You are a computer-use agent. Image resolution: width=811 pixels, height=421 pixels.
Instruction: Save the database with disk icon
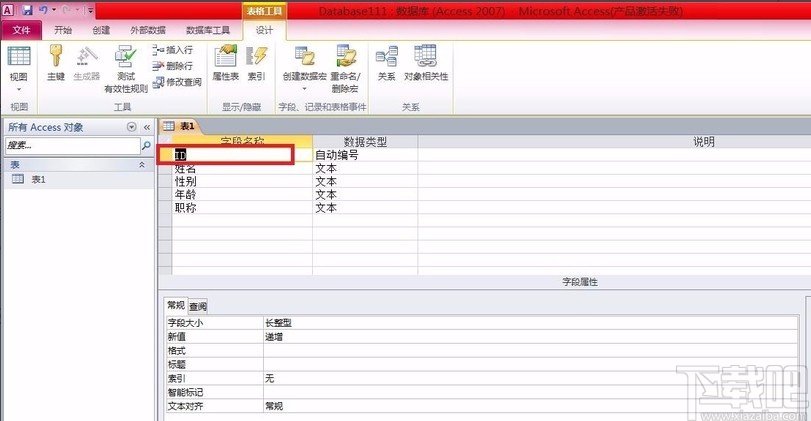[27, 10]
